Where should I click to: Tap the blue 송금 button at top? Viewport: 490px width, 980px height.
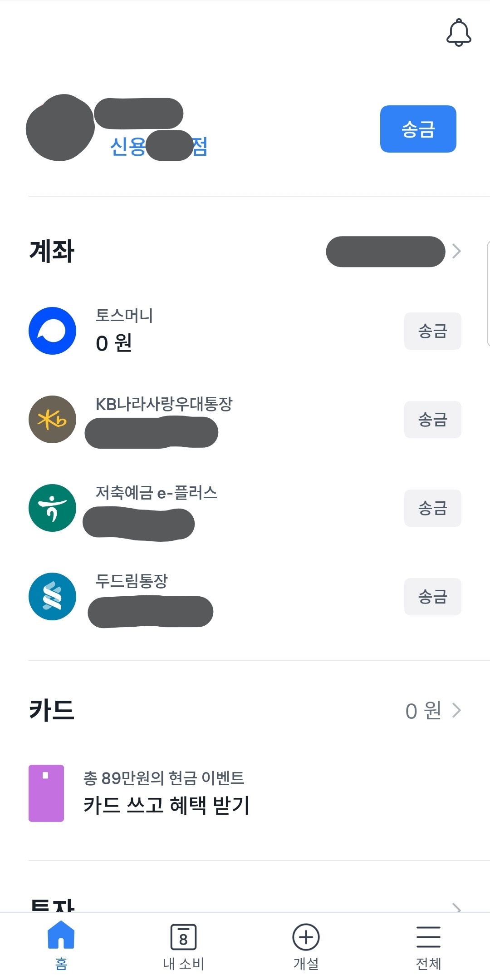418,129
